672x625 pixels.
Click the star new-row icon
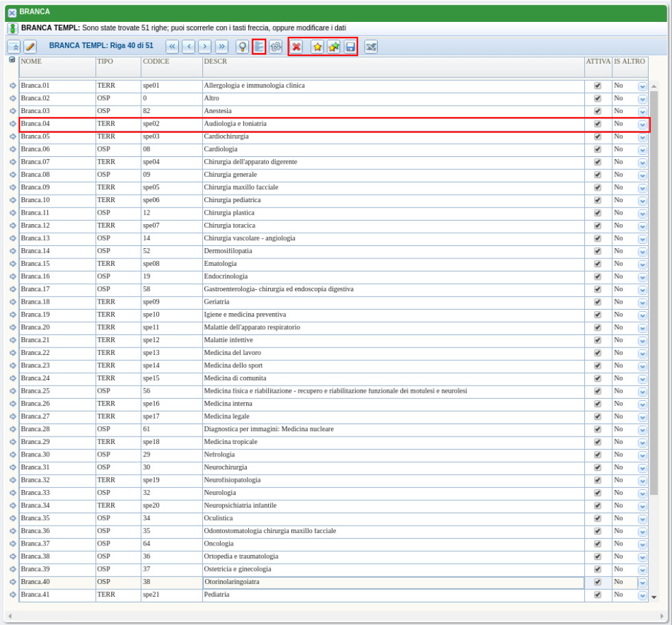tap(317, 47)
